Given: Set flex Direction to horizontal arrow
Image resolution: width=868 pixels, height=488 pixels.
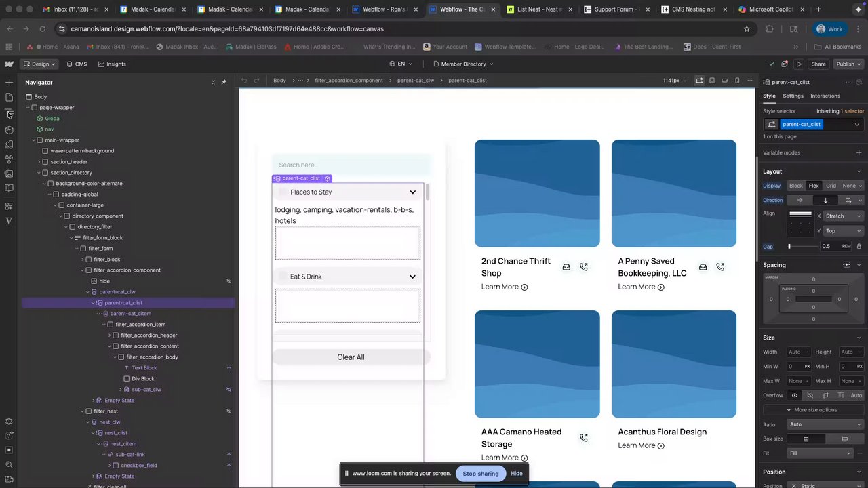Looking at the screenshot, I should pos(800,201).
